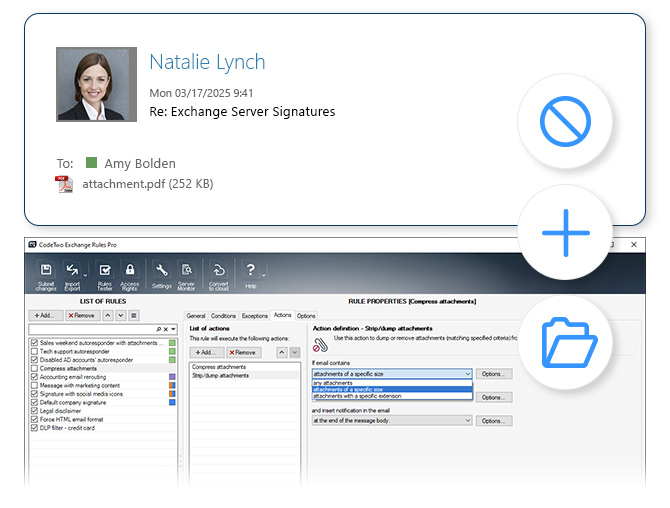This screenshot has height=508, width=670.
Task: Enable Message with marketing content rule
Action: tap(35, 385)
